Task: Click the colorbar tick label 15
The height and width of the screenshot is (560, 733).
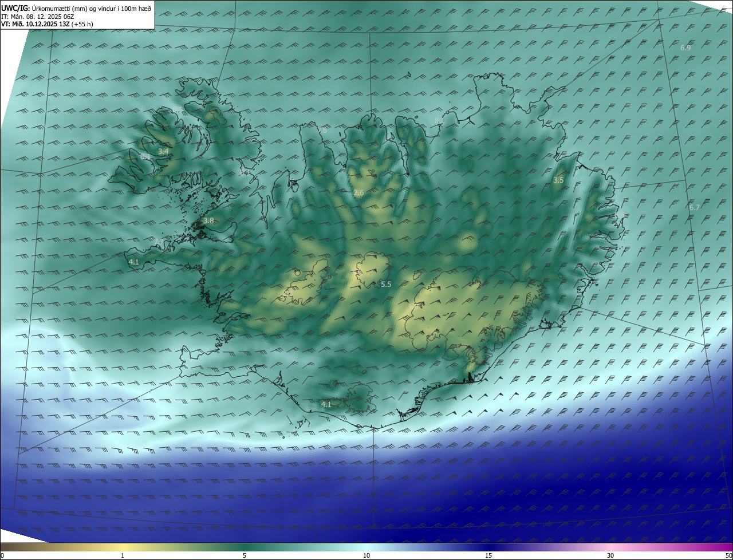Action: tap(488, 555)
